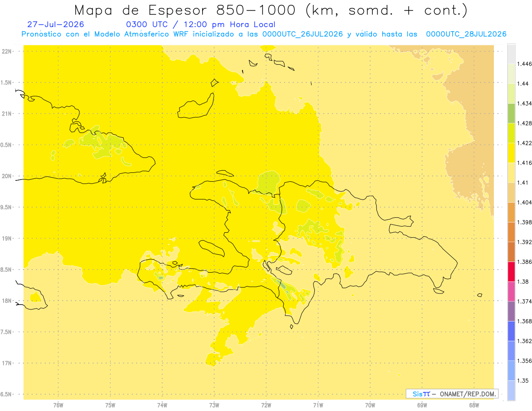Click the legend value 1.404
The image size is (532, 411).
[x=525, y=202]
